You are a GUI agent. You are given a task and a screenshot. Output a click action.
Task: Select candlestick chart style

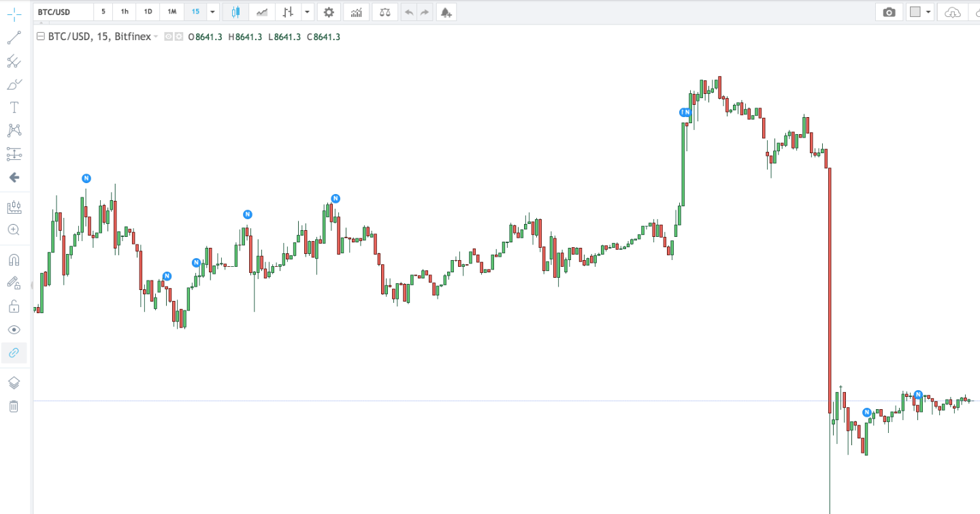tap(235, 12)
